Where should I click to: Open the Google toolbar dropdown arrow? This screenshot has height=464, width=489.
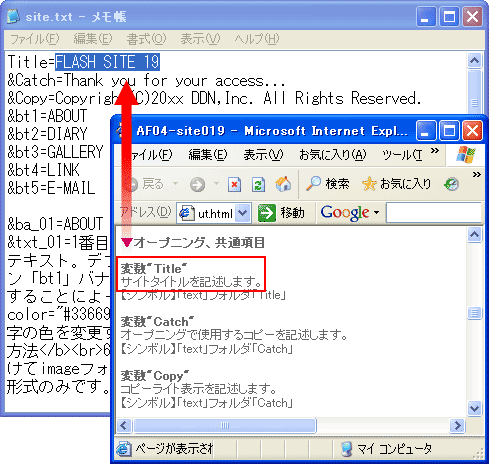point(377,213)
